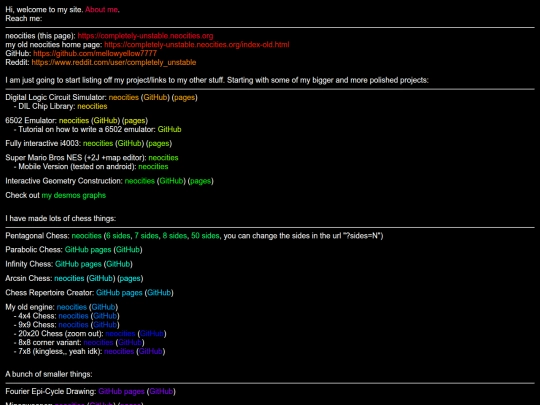
Task: Open 6502 Emulator pages link
Action: tap(134, 121)
